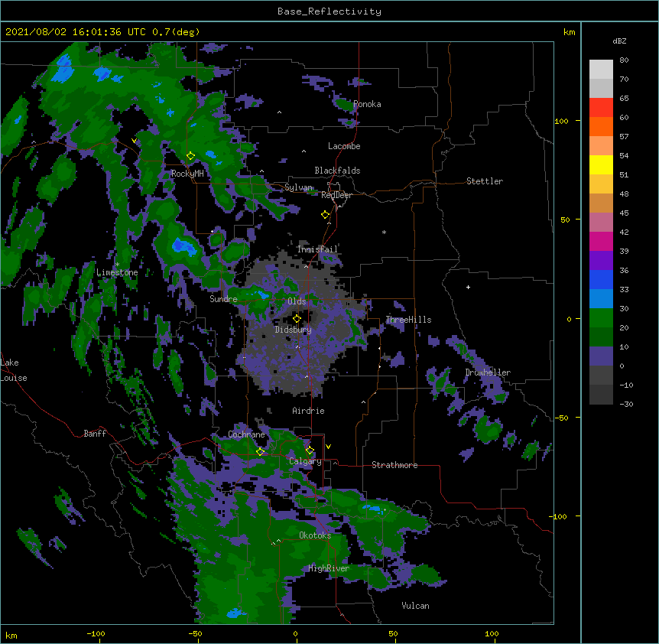Select the green 30 dBZ legend swatch
The width and height of the screenshot is (659, 644).
click(601, 318)
